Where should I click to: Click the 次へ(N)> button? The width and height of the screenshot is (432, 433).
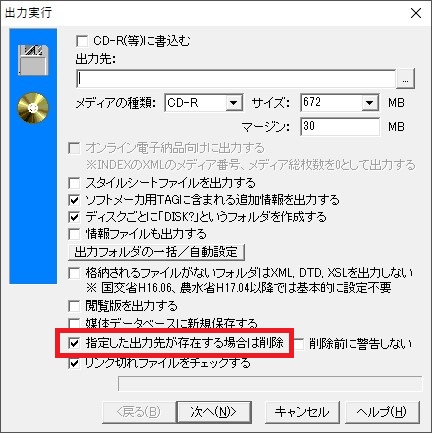click(x=214, y=412)
